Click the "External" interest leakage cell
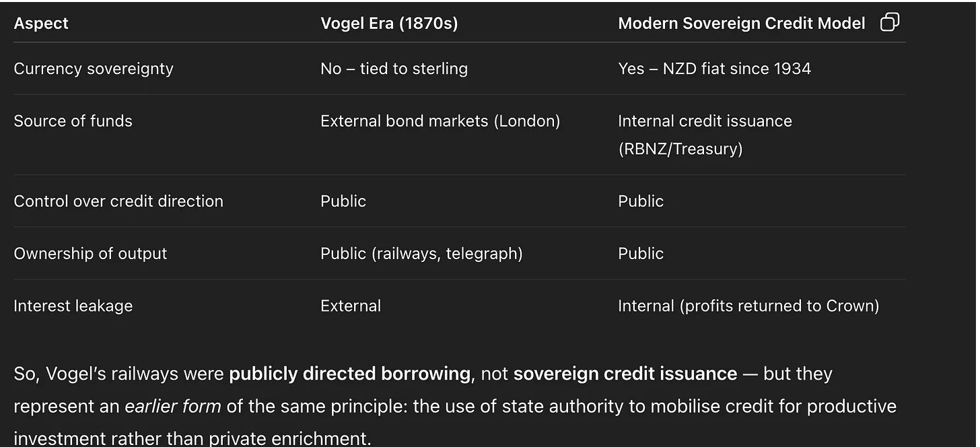980x447 pixels. coord(350,306)
